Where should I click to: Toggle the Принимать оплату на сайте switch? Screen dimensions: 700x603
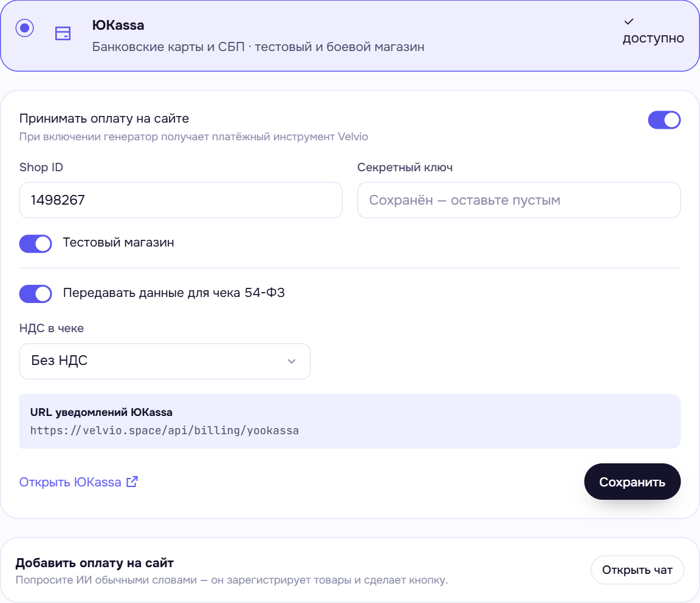pos(664,120)
